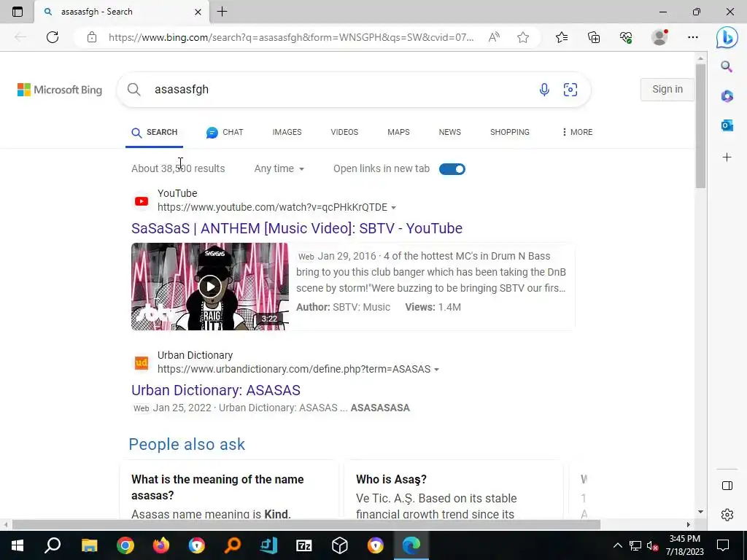The height and width of the screenshot is (560, 747).
Task: Open the tab actions menu icon
Action: click(18, 12)
